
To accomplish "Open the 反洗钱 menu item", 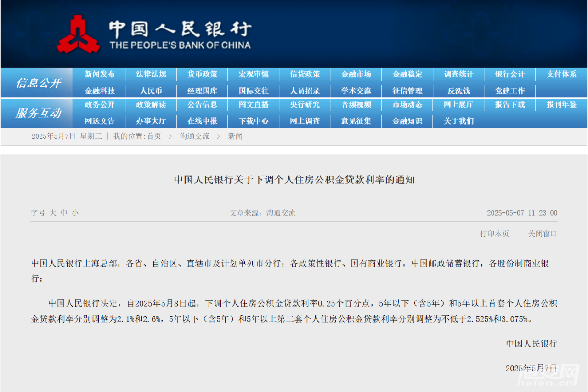I will click(x=458, y=91).
